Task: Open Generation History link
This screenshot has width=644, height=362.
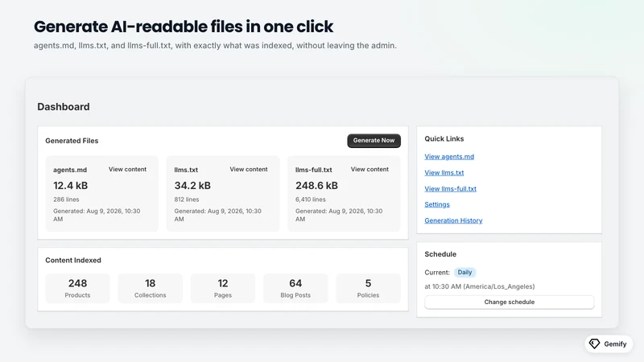Action: click(x=453, y=220)
